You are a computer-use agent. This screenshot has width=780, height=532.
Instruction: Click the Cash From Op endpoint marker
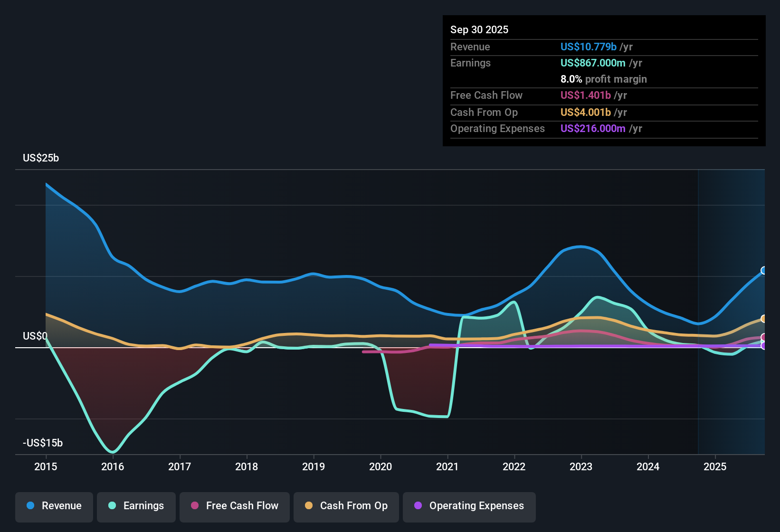pyautogui.click(x=764, y=319)
